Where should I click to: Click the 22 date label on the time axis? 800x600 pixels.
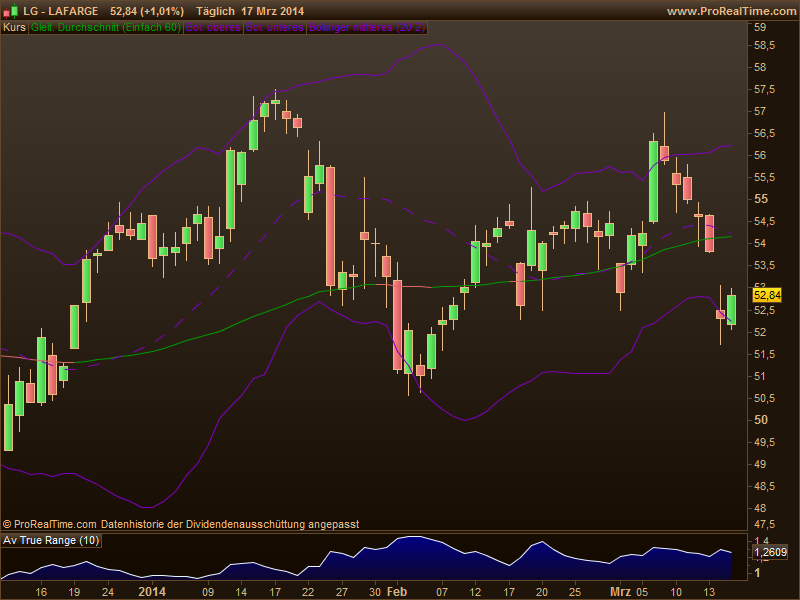[x=308, y=592]
